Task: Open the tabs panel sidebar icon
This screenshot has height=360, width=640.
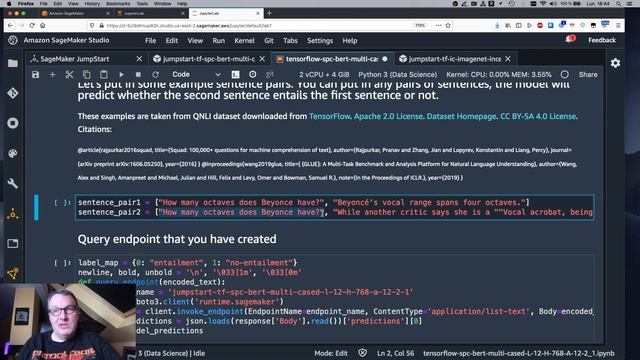Action: pyautogui.click(x=13, y=244)
